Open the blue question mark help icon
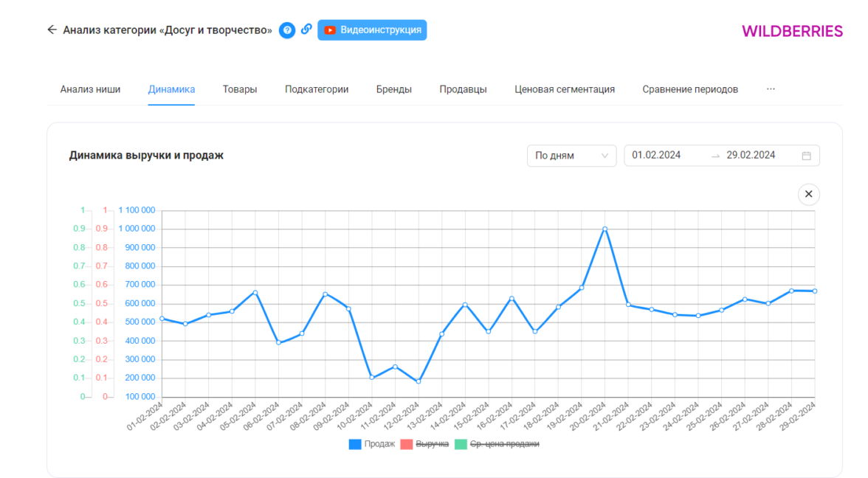Image resolution: width=868 pixels, height=478 pixels. [x=287, y=30]
